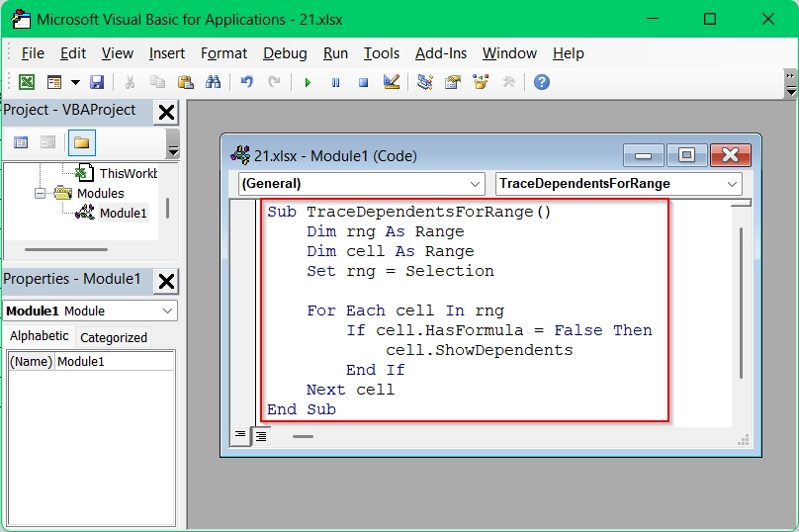Minimize the Module1 code window
799x532 pixels.
643,155
